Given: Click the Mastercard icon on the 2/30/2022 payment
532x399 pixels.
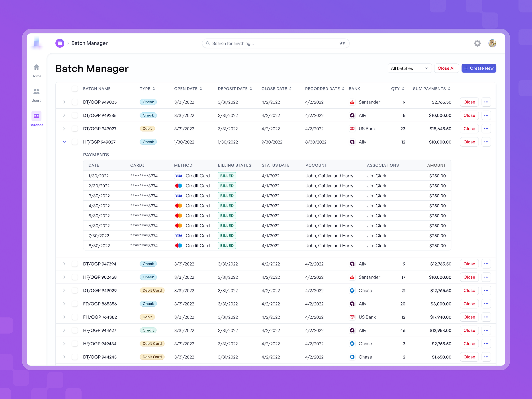Looking at the screenshot, I should coord(179,186).
